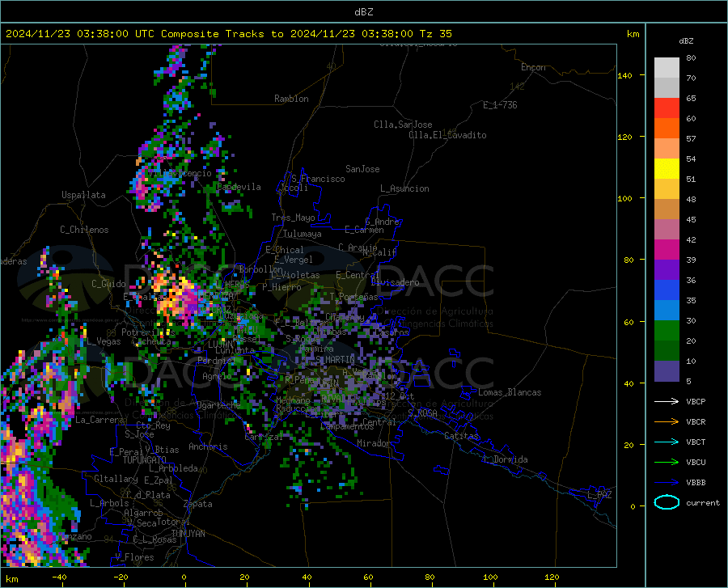Click the L_Vegas label
The height and width of the screenshot is (588, 728).
tap(104, 341)
